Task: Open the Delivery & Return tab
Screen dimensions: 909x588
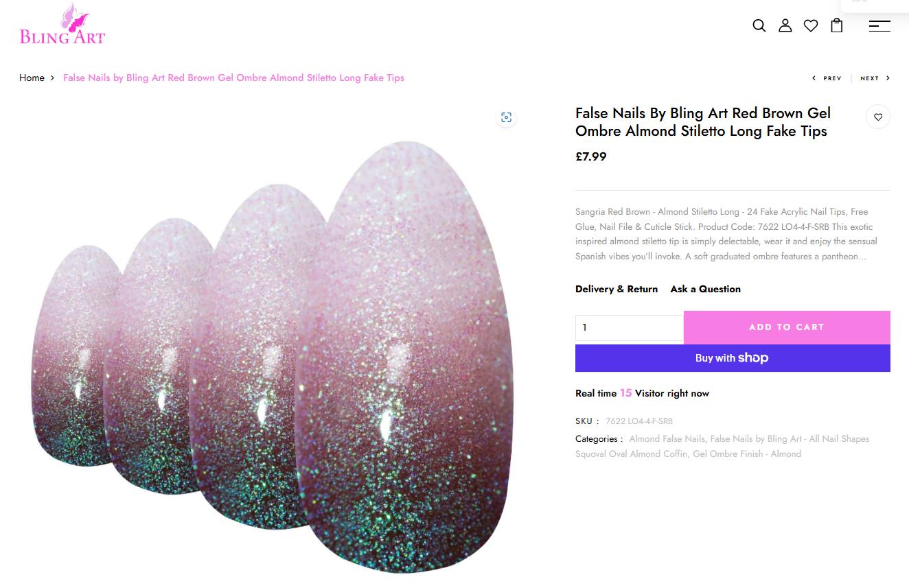Action: coord(617,289)
